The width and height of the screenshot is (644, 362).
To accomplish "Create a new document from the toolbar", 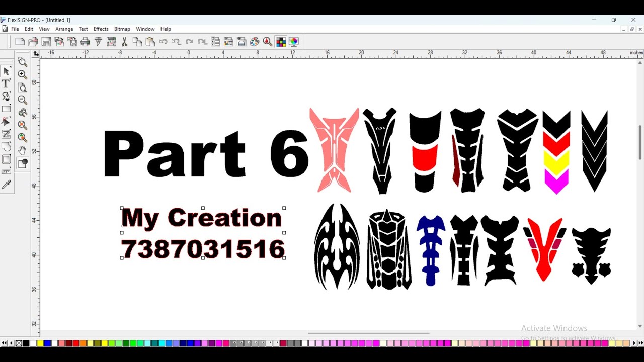I will click(x=20, y=42).
